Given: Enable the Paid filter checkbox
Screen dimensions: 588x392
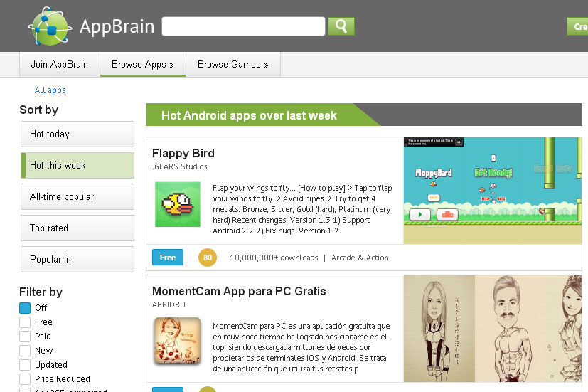Looking at the screenshot, I should click(x=25, y=337).
